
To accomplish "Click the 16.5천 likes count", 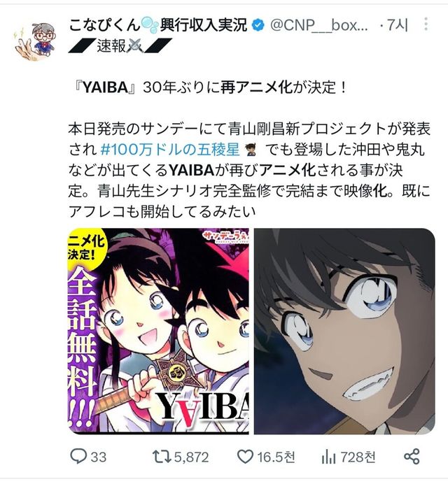I will tap(276, 457).
